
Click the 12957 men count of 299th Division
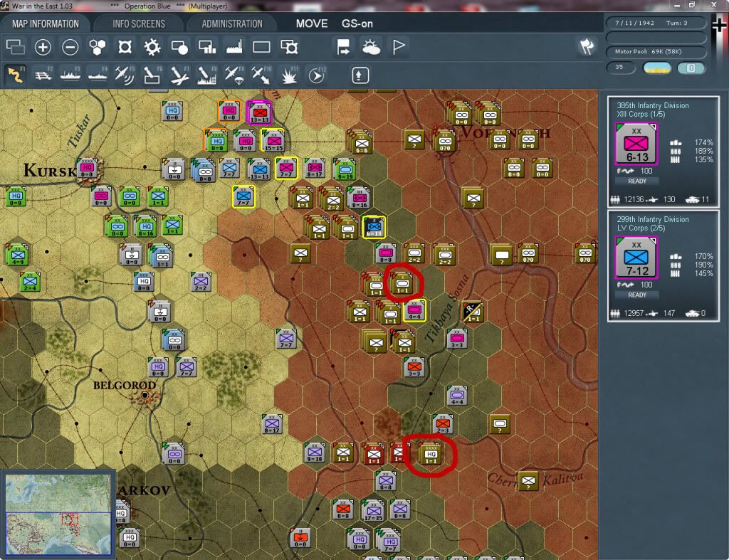click(x=634, y=313)
